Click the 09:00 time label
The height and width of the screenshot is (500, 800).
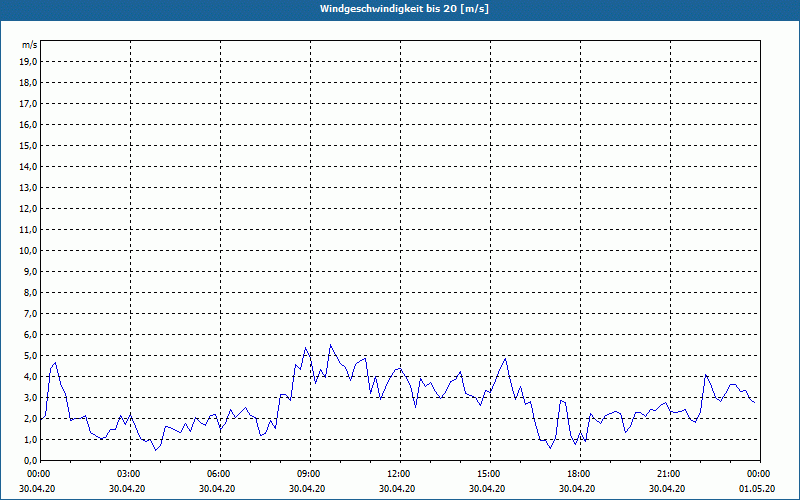coord(311,474)
